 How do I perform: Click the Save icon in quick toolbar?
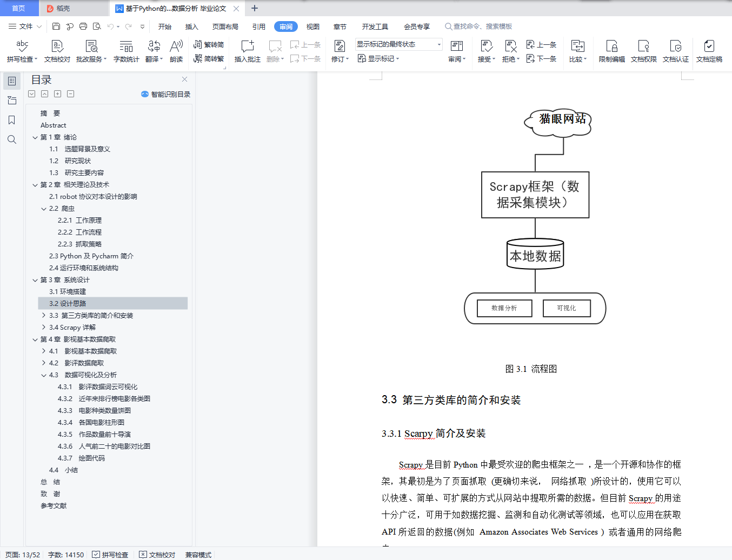pyautogui.click(x=56, y=26)
